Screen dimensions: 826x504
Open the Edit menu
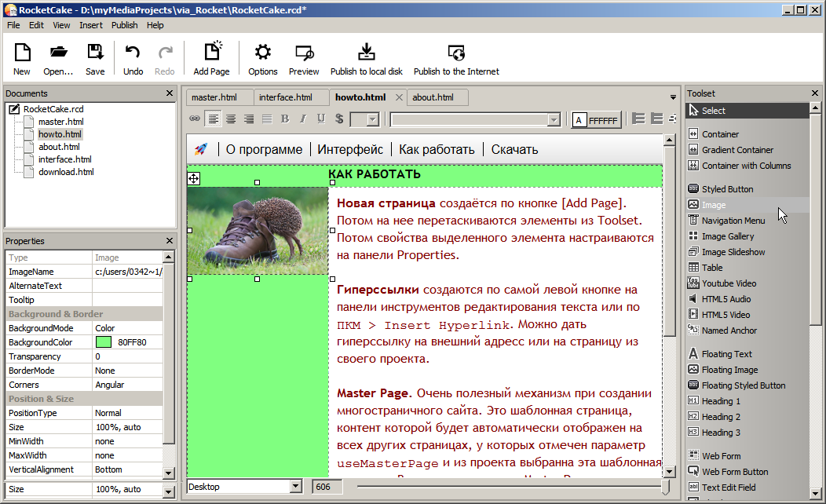(36, 25)
